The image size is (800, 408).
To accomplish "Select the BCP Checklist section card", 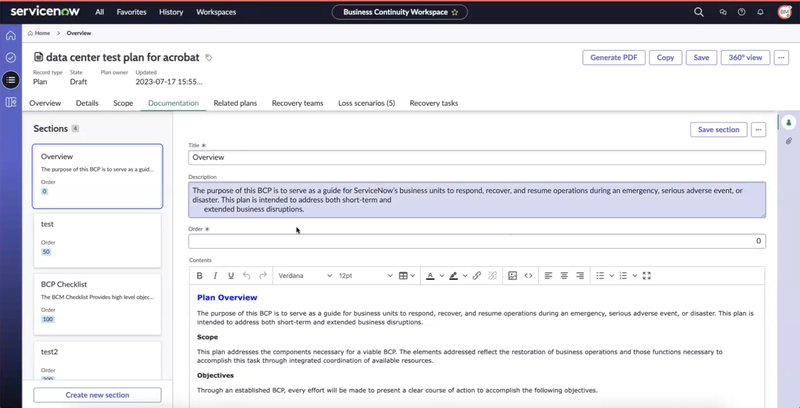I will (x=97, y=304).
